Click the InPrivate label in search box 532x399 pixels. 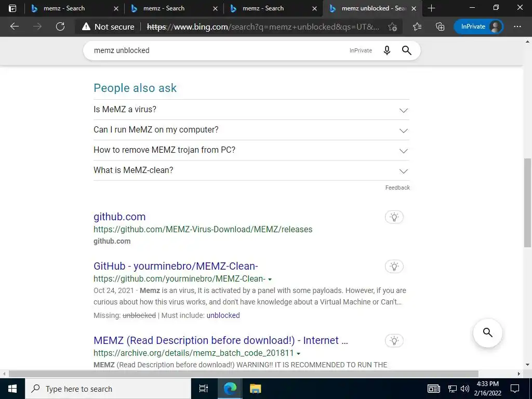pyautogui.click(x=361, y=50)
